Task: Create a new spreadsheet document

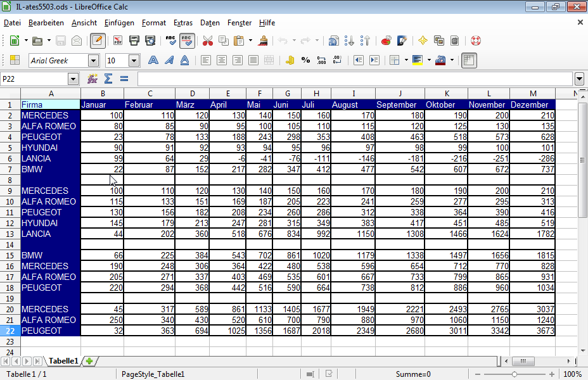Action: click(14, 41)
